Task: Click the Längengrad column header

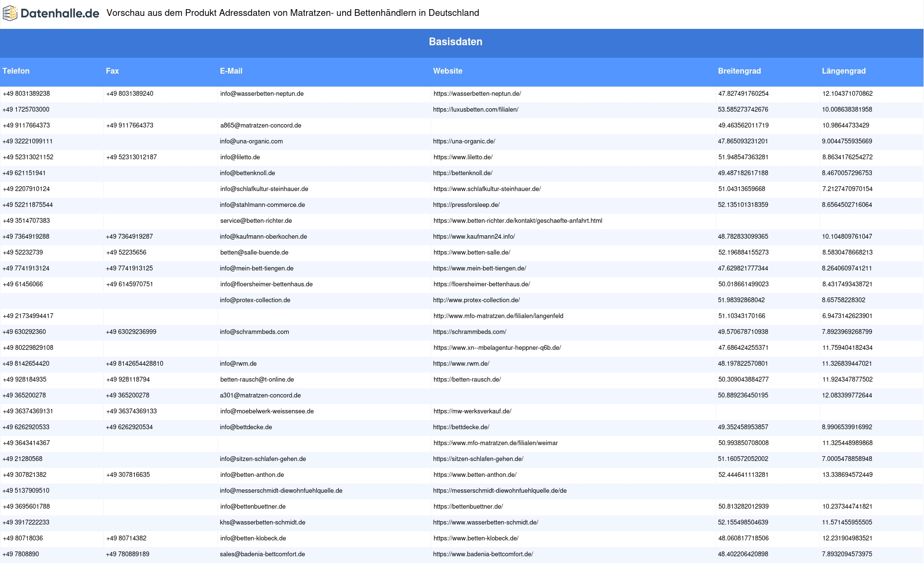Action: (844, 71)
